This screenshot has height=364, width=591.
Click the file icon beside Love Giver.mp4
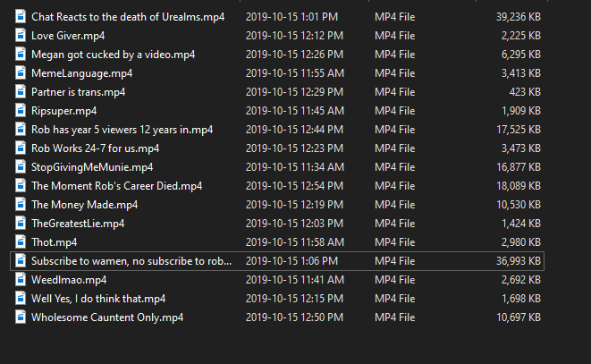tap(21, 36)
